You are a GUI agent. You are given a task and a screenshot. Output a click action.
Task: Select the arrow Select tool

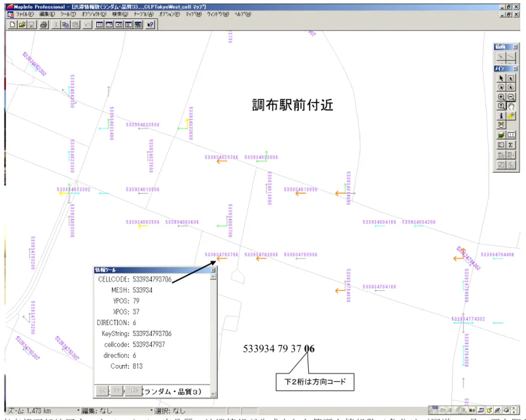coord(501,78)
